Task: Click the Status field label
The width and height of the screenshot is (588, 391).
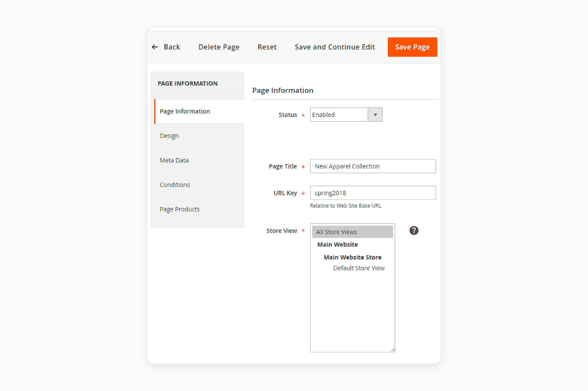Action: click(288, 115)
